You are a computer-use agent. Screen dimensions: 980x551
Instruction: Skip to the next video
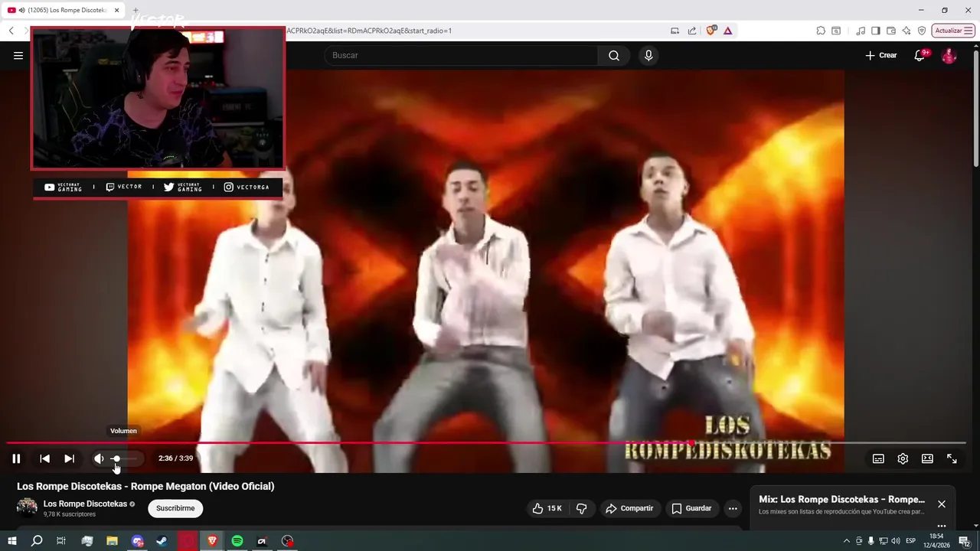pos(69,458)
